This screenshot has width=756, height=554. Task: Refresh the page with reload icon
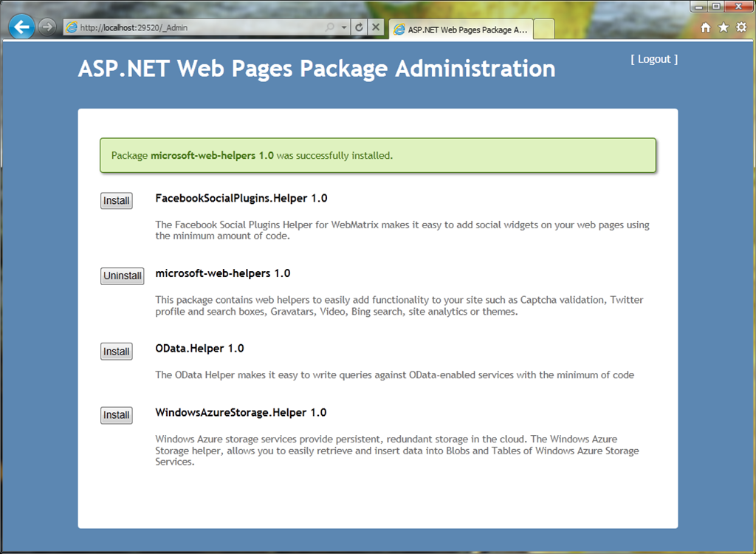pos(359,27)
